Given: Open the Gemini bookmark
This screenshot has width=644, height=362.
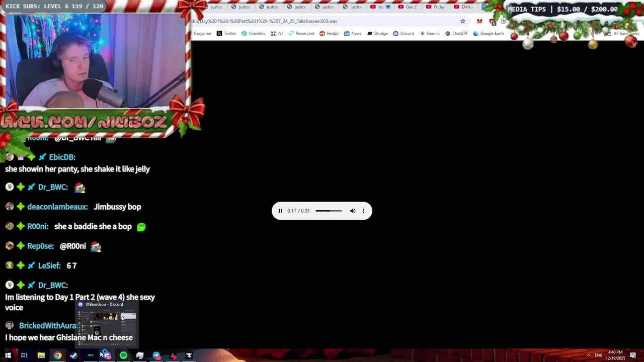Looking at the screenshot, I should [x=429, y=34].
